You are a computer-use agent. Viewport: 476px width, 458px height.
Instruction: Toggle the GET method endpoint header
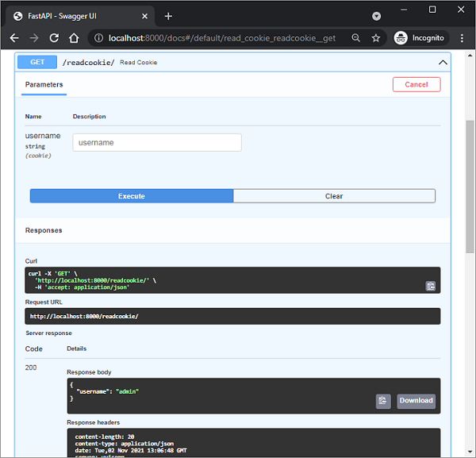[x=36, y=63]
